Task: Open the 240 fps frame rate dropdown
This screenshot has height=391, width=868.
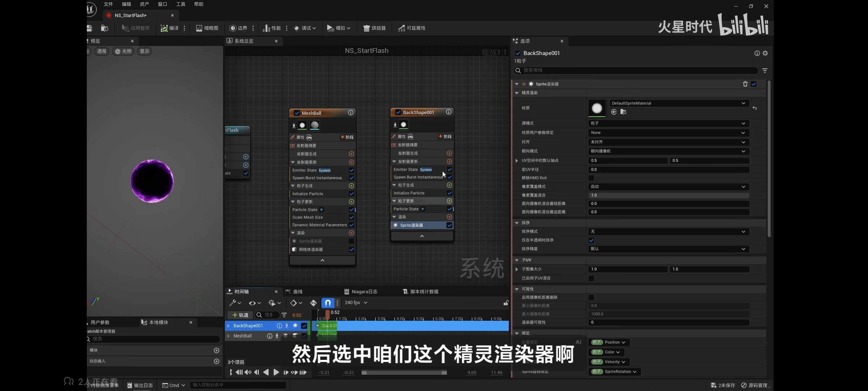Action: 356,303
